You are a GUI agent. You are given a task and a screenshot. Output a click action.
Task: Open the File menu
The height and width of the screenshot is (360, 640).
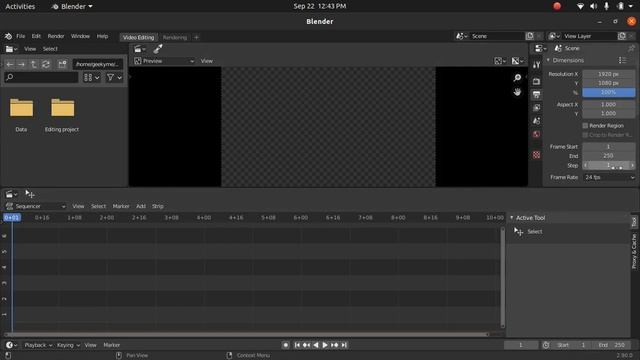[x=20, y=36]
